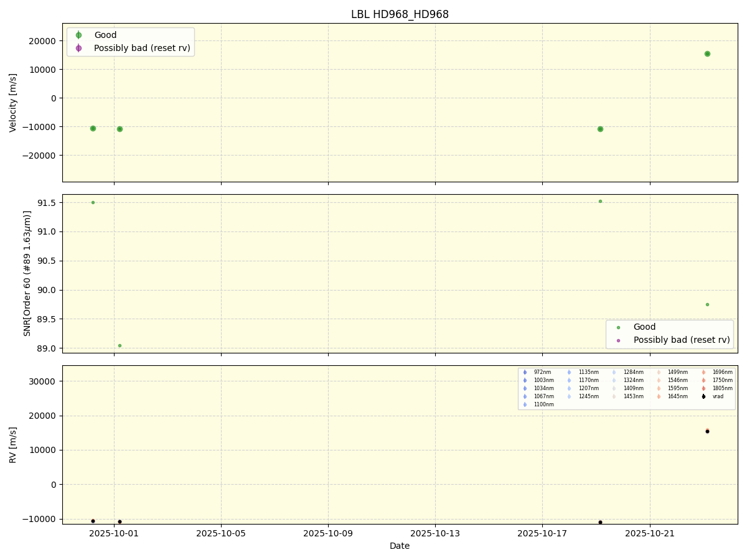Click the 'Good' label in the SNR panel legend
This screenshot has width=747, height=560.
point(644,327)
